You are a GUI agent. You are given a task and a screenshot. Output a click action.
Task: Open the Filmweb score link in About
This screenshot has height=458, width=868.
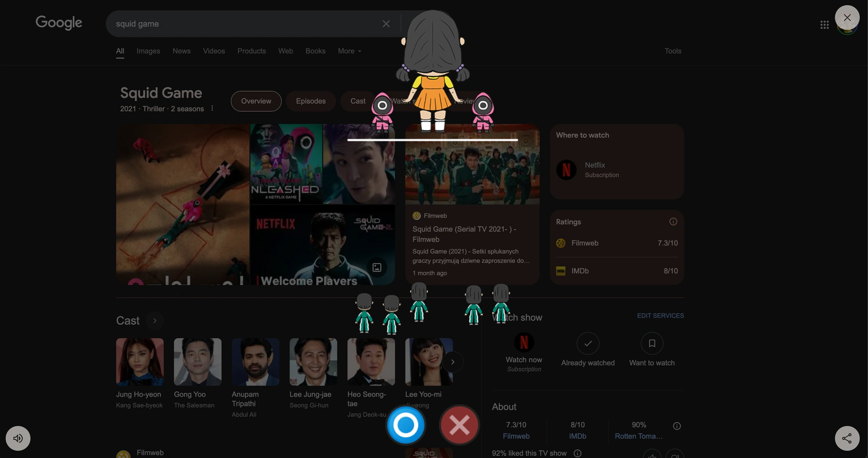(x=516, y=436)
